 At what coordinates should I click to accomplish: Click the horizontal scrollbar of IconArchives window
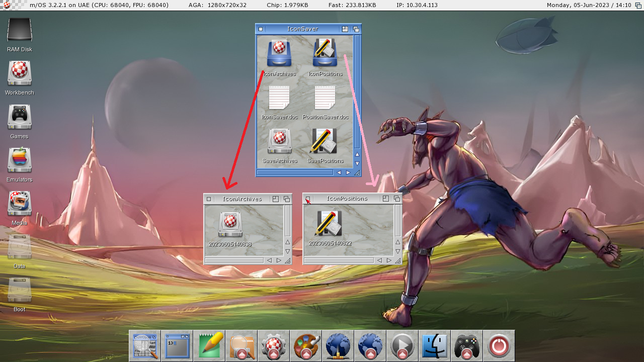click(234, 260)
